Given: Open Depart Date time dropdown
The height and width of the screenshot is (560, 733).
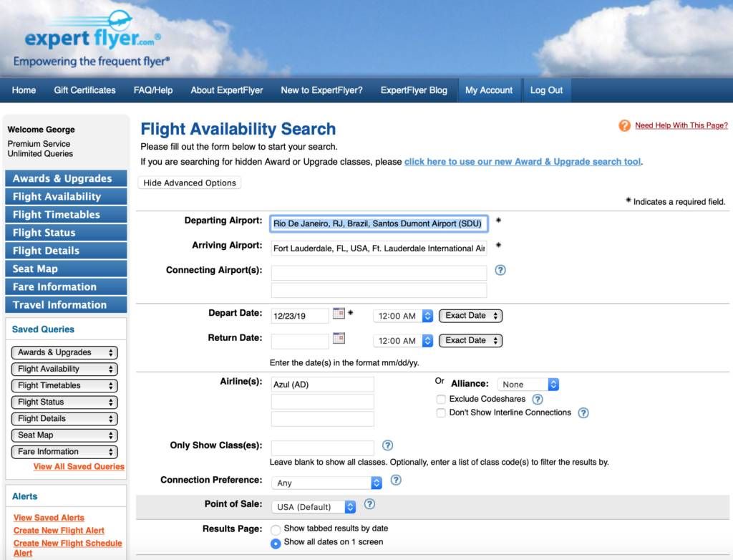Looking at the screenshot, I should (403, 316).
